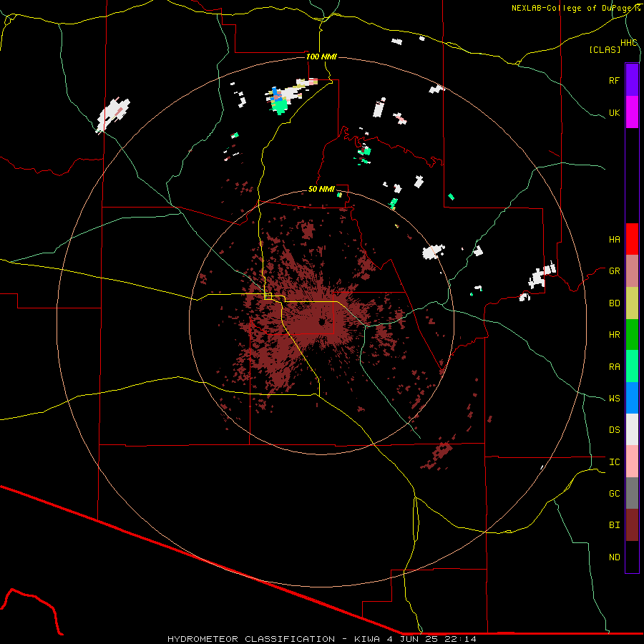Screen dimensions: 644x644
Task: Click the GC legend label
Action: click(614, 493)
